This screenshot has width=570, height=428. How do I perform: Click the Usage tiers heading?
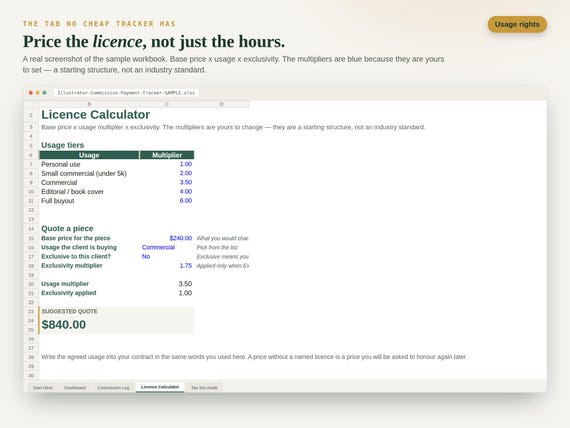point(63,145)
